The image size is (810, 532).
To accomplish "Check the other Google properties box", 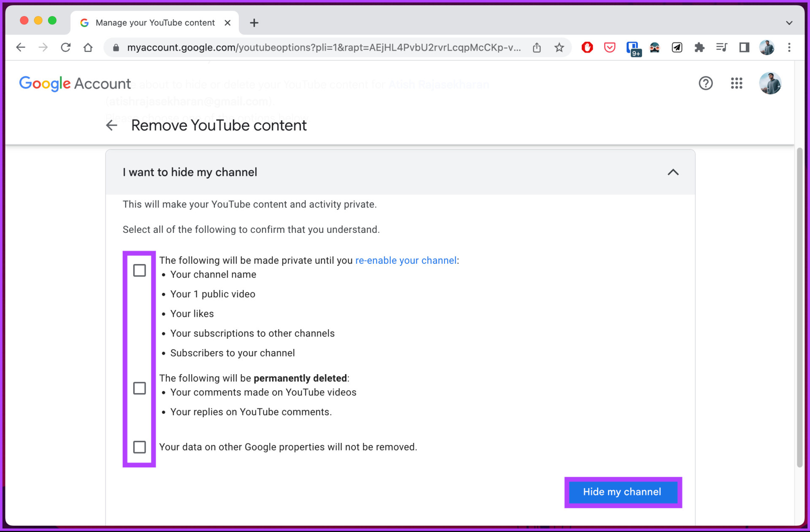I will click(x=139, y=447).
